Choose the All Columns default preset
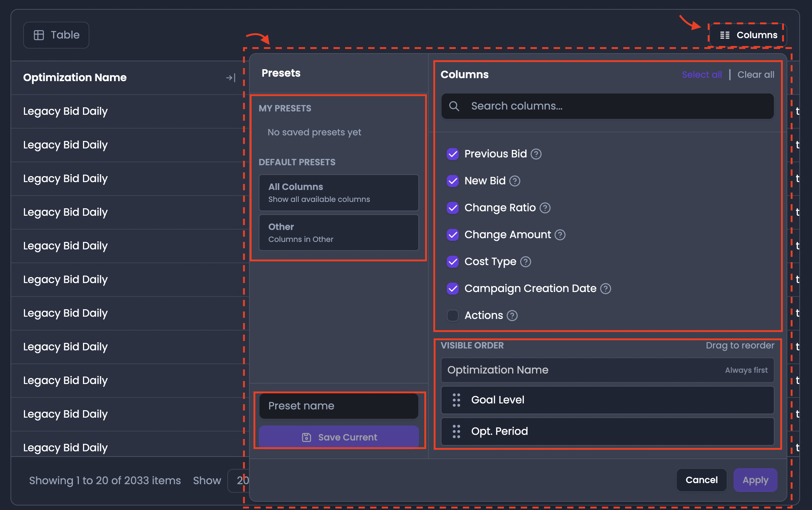812x510 pixels. point(339,193)
